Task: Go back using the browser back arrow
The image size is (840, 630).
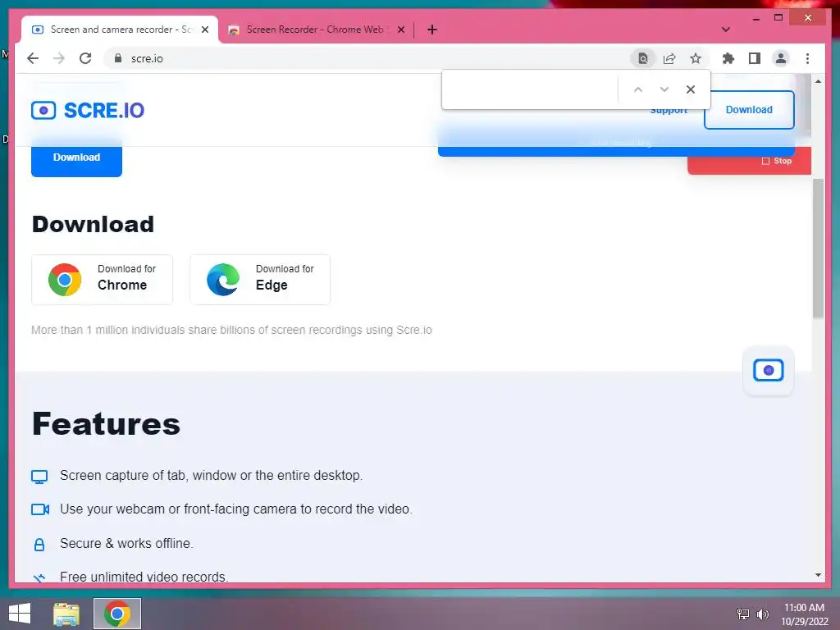Action: 33,58
